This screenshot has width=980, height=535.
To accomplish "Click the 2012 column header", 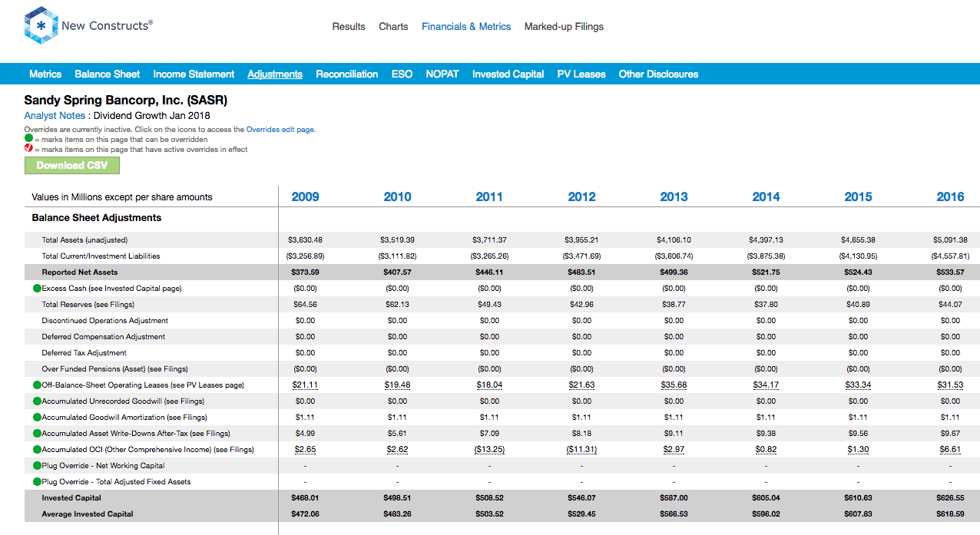I will tap(581, 197).
